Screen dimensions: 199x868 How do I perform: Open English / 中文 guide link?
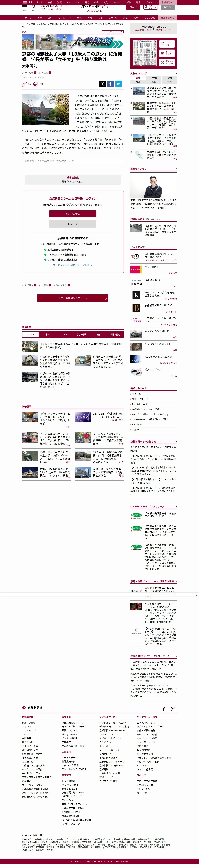click(140, 404)
